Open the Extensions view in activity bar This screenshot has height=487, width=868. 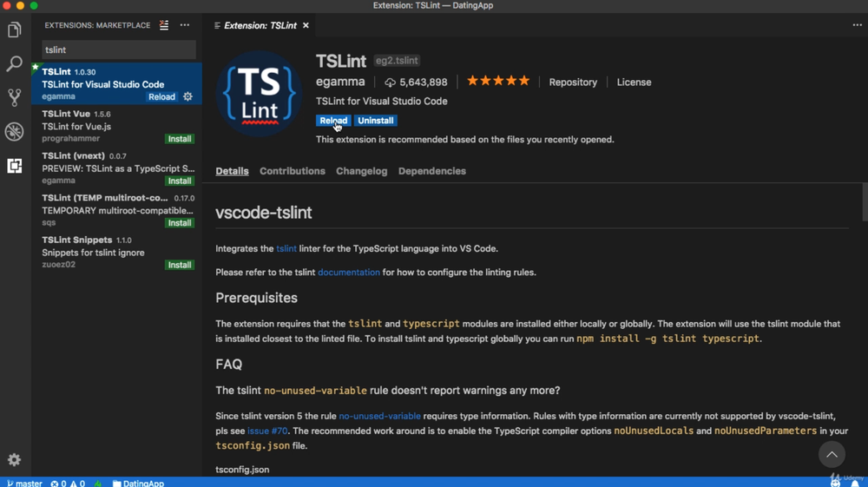click(15, 166)
